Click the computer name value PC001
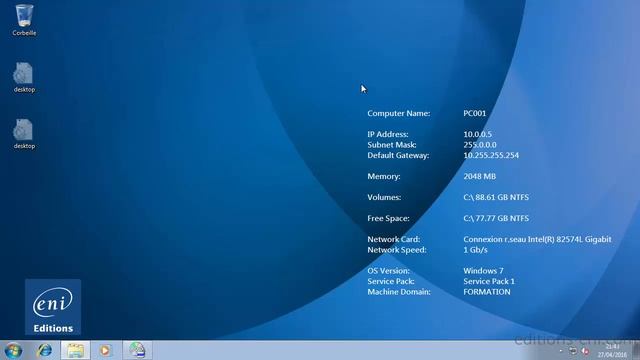The width and height of the screenshot is (640, 360). [475, 113]
